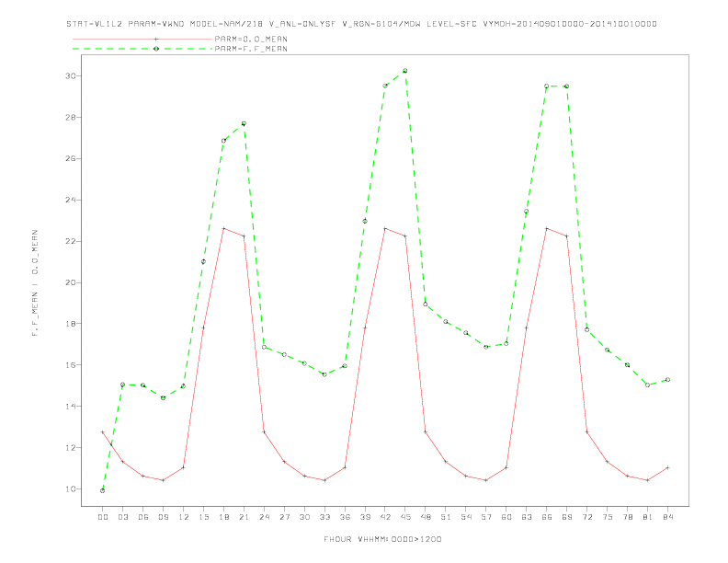728x563 pixels.
Task: Click x-axis forecast hour label 15
Action: point(203,517)
